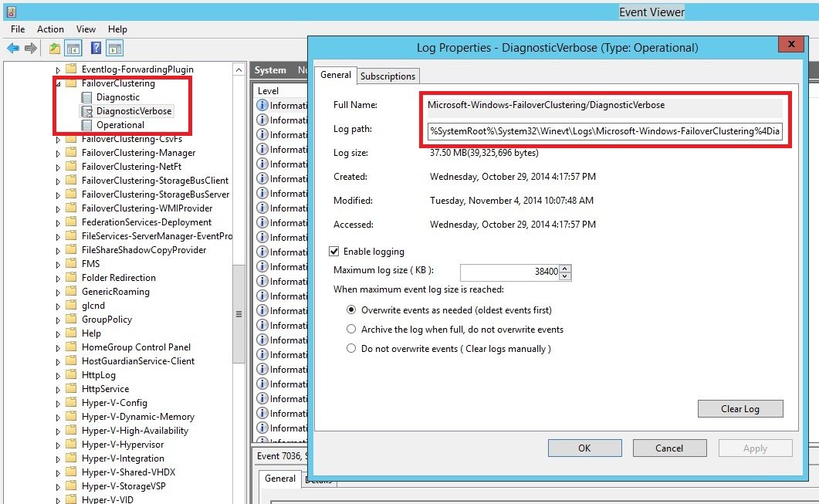Open the Action menu
819x504 pixels.
tap(49, 29)
